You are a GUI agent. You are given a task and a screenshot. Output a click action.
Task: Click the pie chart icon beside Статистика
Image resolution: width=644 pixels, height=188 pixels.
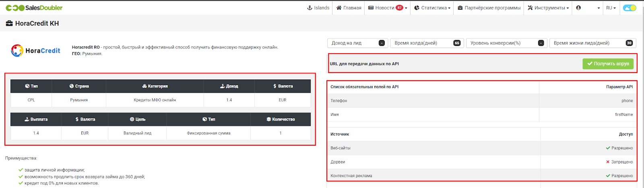[x=417, y=8]
